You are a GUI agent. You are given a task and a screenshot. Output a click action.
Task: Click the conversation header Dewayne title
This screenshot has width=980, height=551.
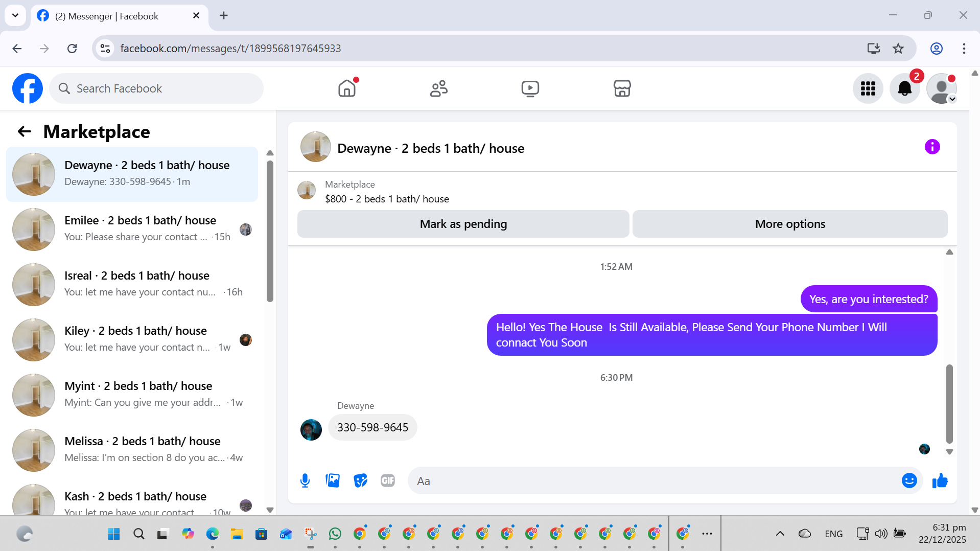(x=431, y=148)
